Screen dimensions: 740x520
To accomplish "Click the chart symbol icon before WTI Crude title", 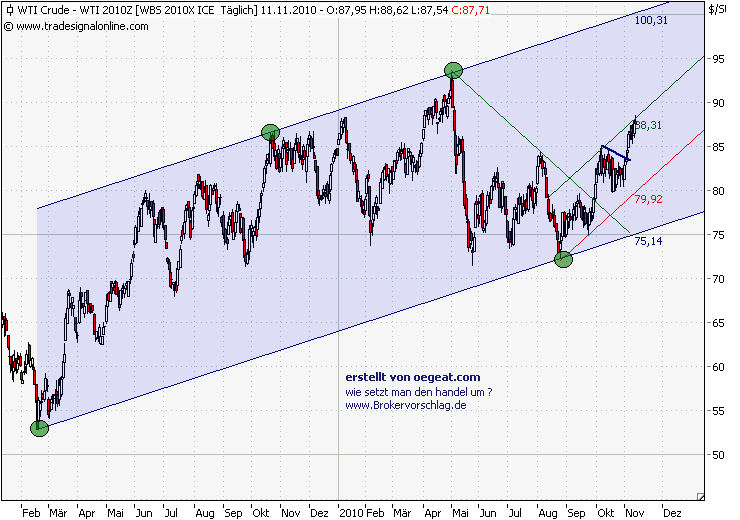I will (x=9, y=10).
